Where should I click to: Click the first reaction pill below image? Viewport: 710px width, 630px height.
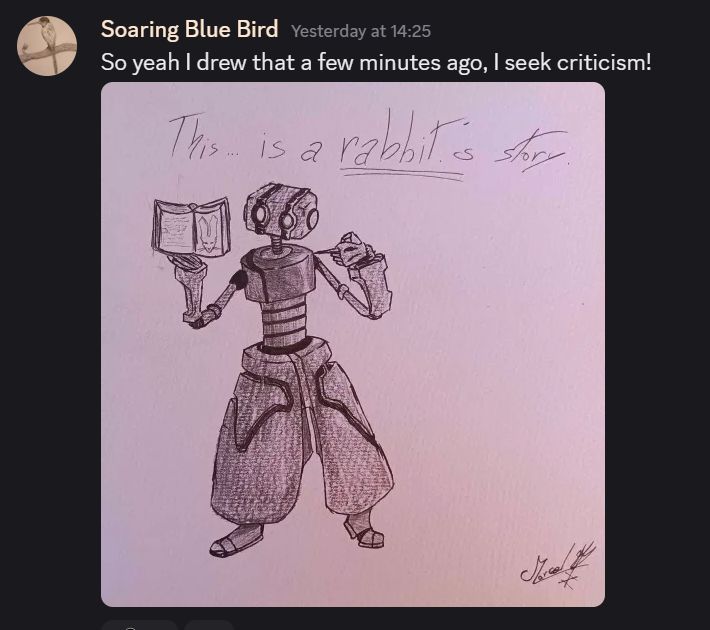pyautogui.click(x=139, y=625)
